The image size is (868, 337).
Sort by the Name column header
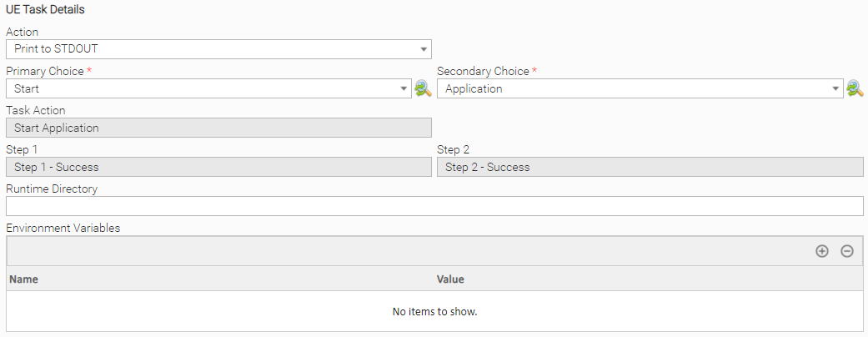point(23,279)
